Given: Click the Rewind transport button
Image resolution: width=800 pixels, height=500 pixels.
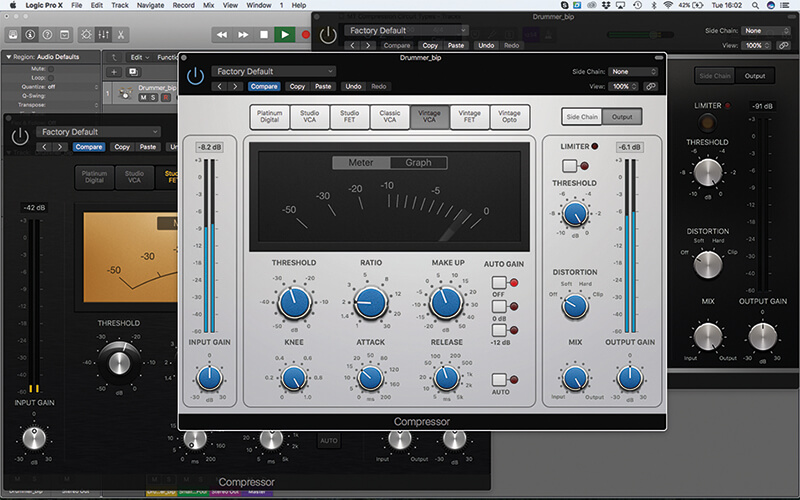Looking at the screenshot, I should point(222,35).
